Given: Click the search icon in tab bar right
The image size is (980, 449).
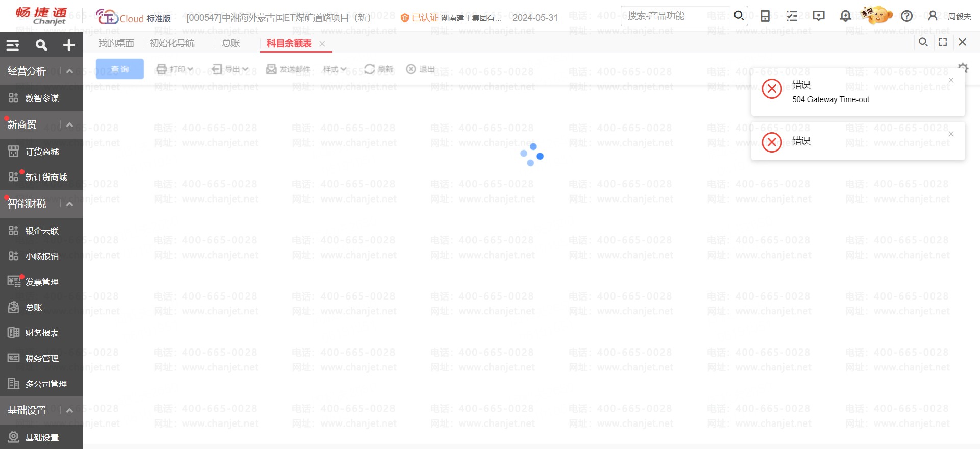Looking at the screenshot, I should tap(923, 42).
